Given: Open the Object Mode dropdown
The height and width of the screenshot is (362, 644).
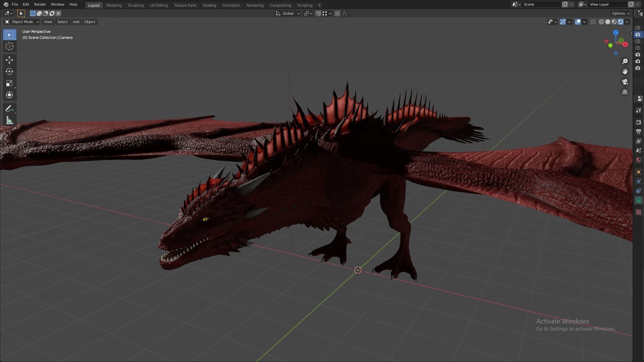Looking at the screenshot, I should 21,22.
